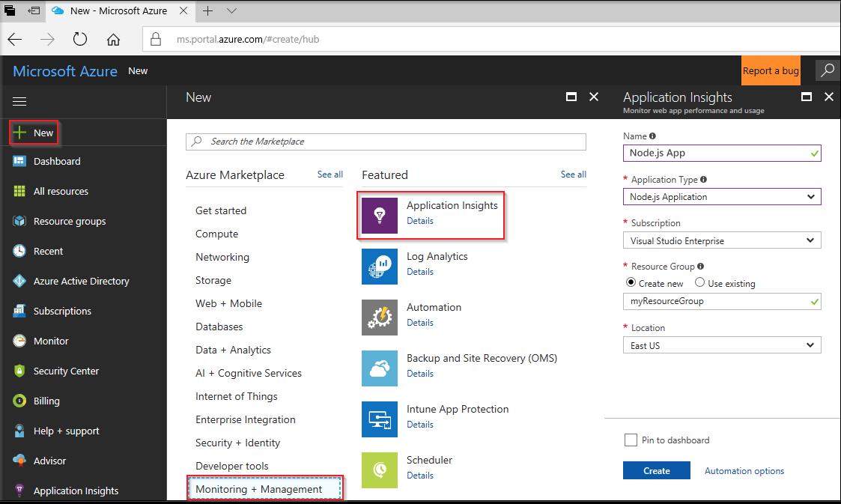Viewport: 841px width, 504px height.
Task: Select the Get started category
Action: tap(221, 210)
